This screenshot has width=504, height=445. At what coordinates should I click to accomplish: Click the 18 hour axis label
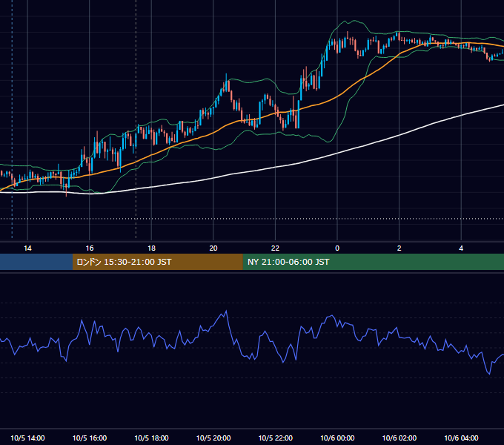pyautogui.click(x=151, y=248)
